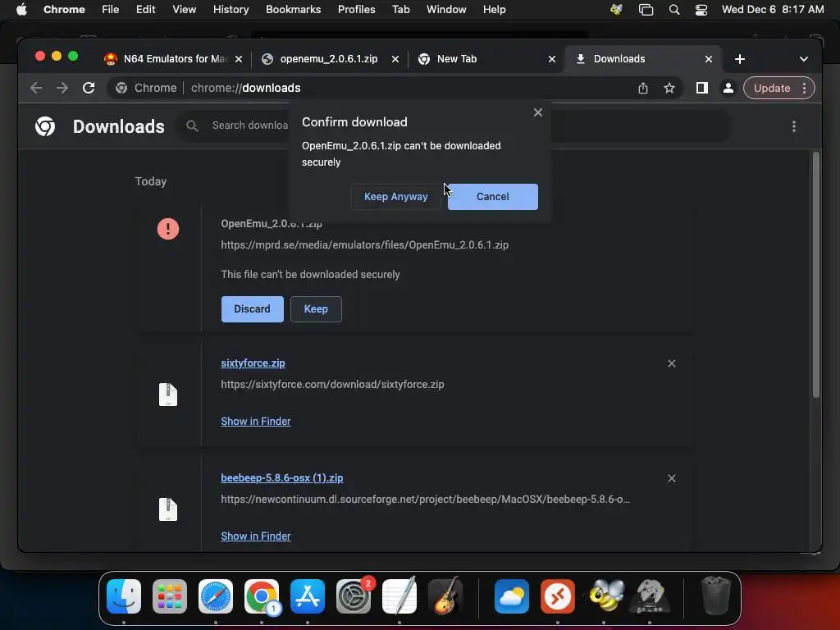Click Google Chrome in the Dock

(262, 596)
